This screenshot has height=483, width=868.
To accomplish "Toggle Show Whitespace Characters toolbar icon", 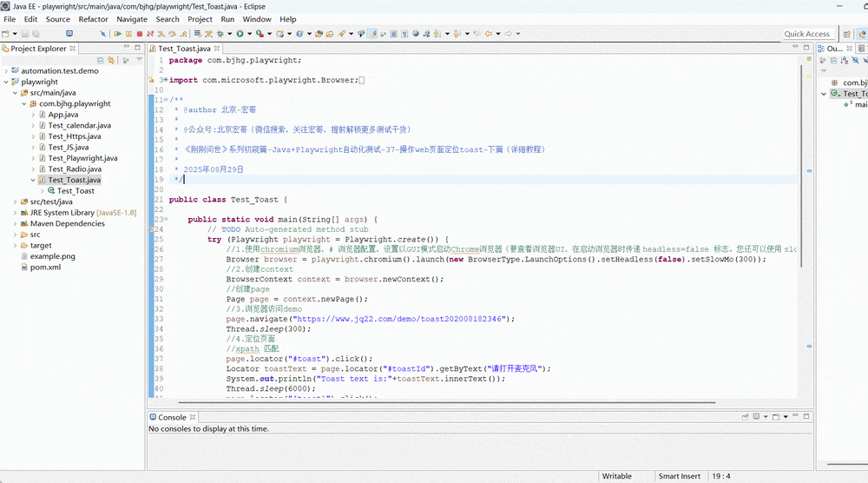I will click(x=404, y=33).
